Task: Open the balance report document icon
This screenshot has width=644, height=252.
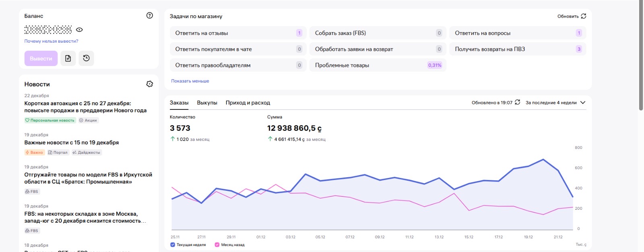Action: (68, 58)
